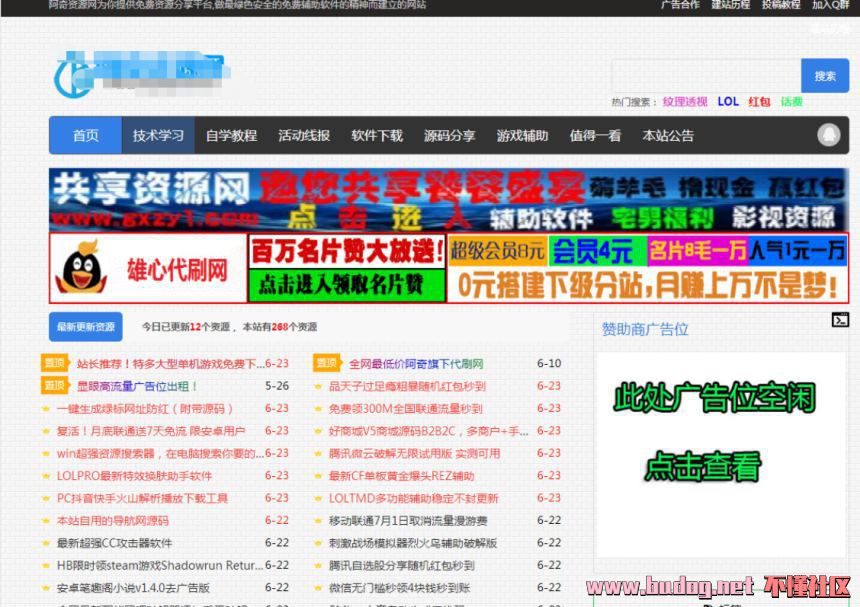Open the 建站历程 link in top bar
Screen dimensions: 860x607
pos(731,5)
